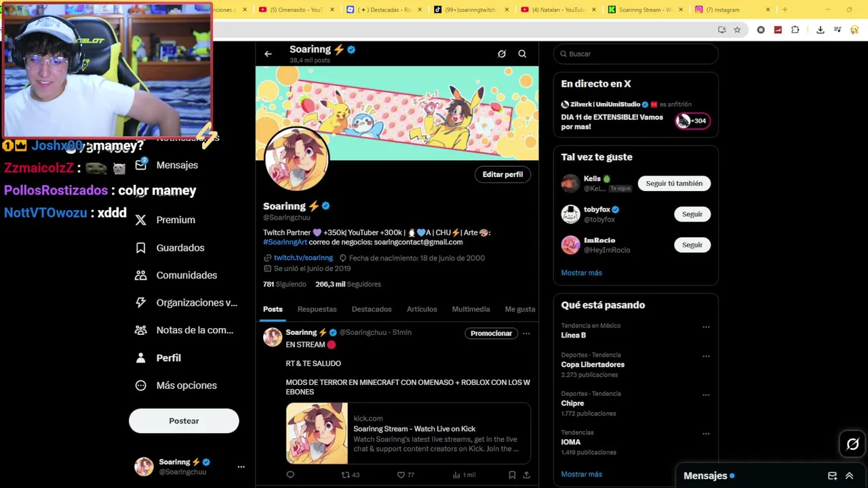Open the browser downloads icon

pos(820,30)
